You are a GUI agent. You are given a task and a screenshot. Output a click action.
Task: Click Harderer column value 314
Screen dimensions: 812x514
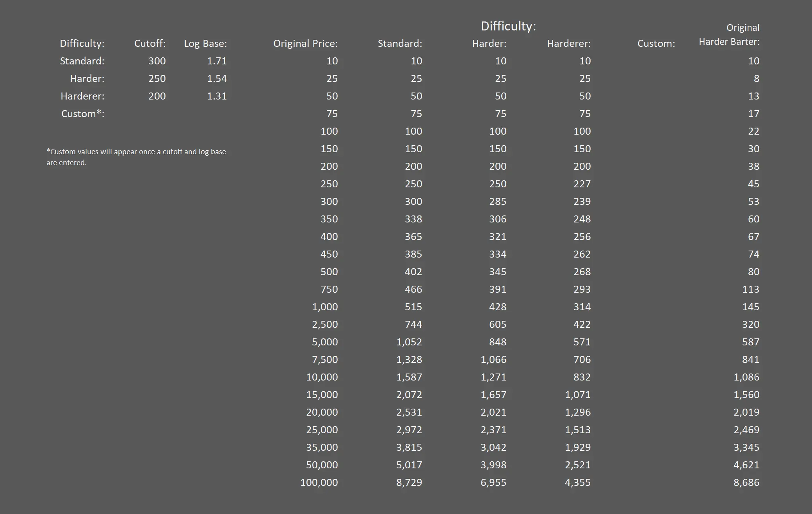pos(582,307)
